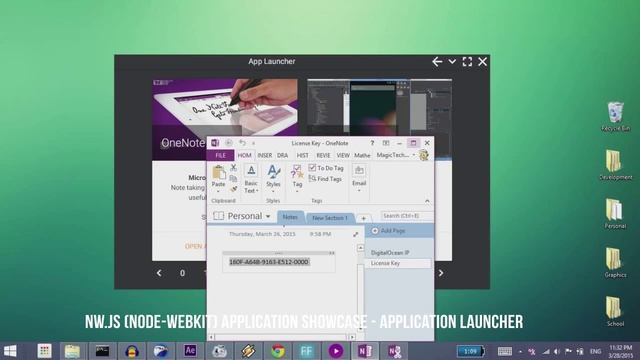Open the Styles gallery dropdown

click(273, 179)
